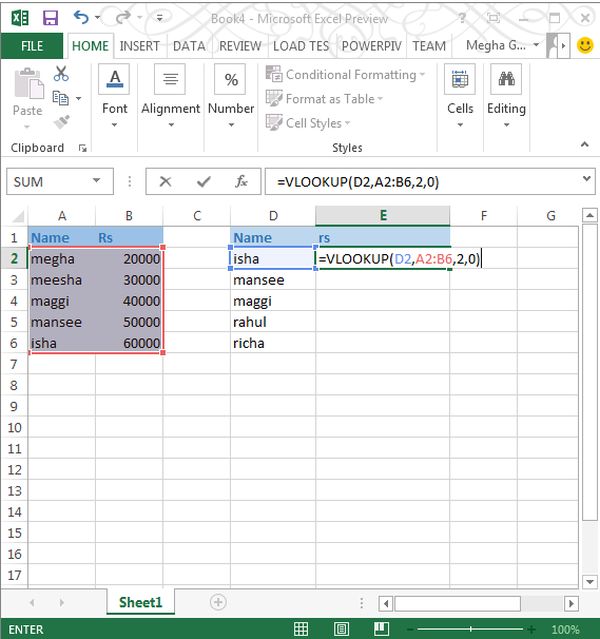Open Cell Styles dropdown
Image resolution: width=600 pixels, height=639 pixels.
[x=308, y=123]
